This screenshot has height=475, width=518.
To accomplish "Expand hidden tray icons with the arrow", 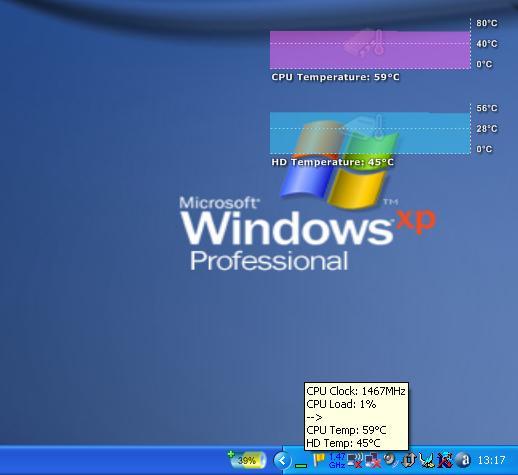I will pyautogui.click(x=282, y=461).
